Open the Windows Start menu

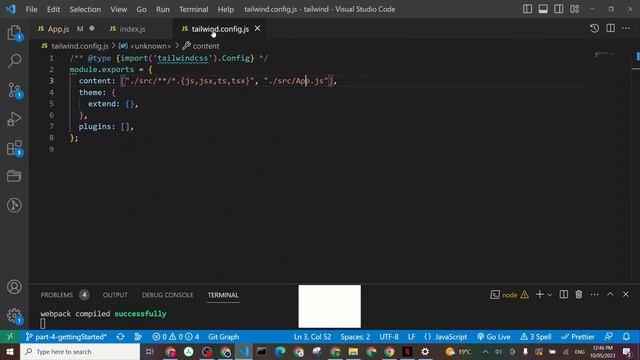point(10,351)
